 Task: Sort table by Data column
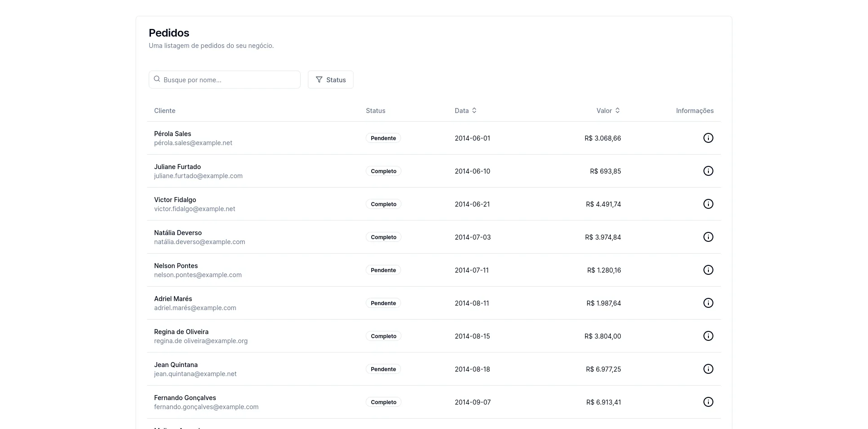[x=466, y=111]
